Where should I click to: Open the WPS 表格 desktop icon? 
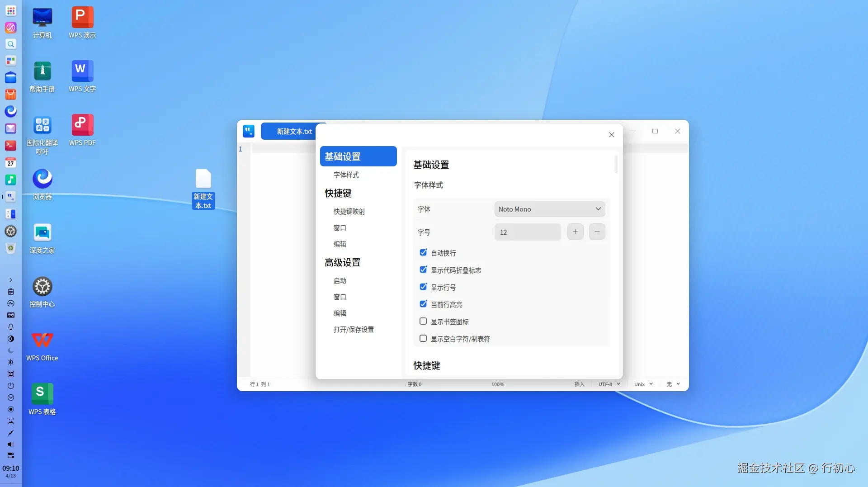pos(42,400)
